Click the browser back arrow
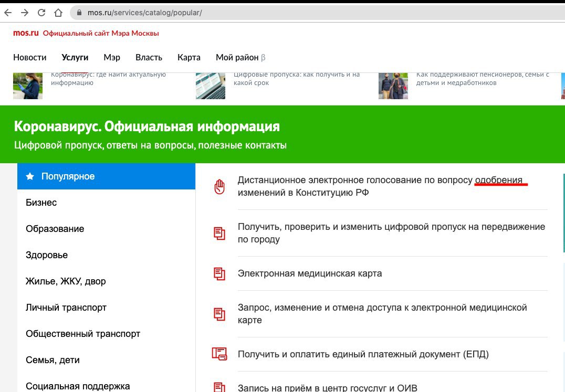This screenshot has width=565, height=392. coord(8,13)
